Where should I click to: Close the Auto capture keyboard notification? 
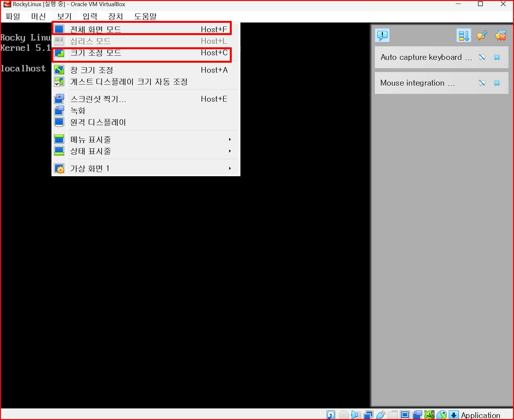pos(497,57)
